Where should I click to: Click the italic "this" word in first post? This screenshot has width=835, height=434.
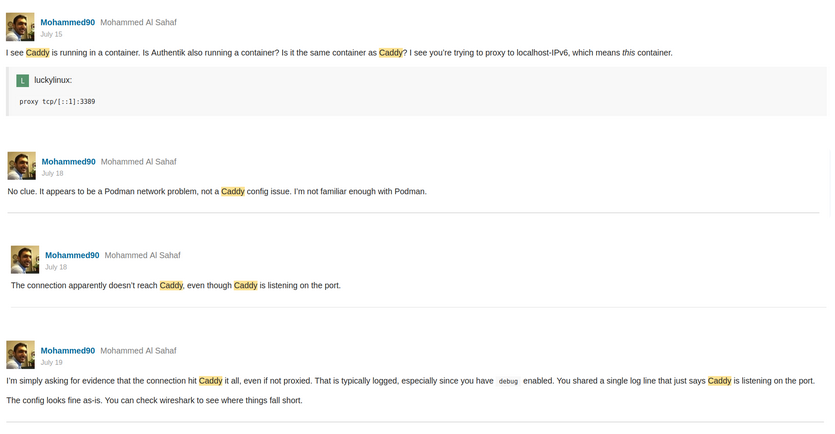[629, 53]
